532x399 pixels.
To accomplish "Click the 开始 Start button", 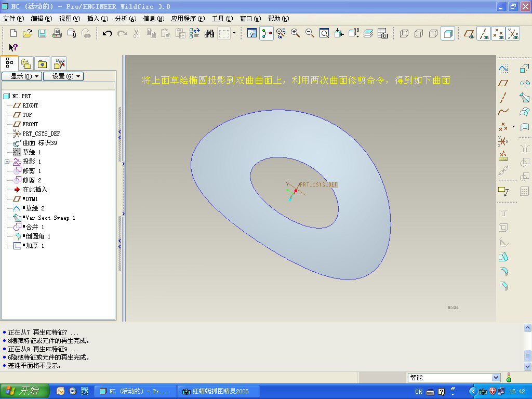I will tap(24, 391).
